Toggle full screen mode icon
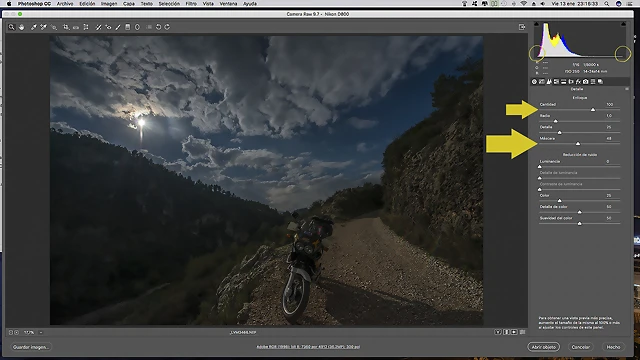Viewport: 640px width, 360px height. pos(522,27)
